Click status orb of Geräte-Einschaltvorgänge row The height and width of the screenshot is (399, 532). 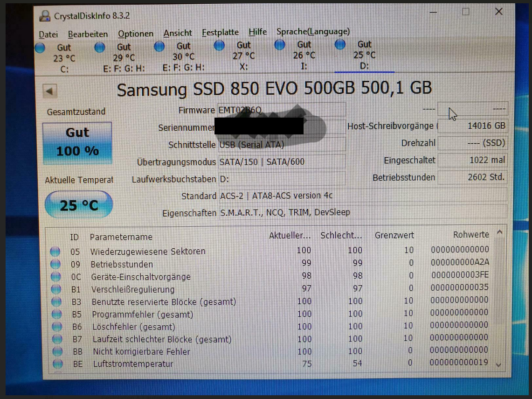tap(55, 277)
